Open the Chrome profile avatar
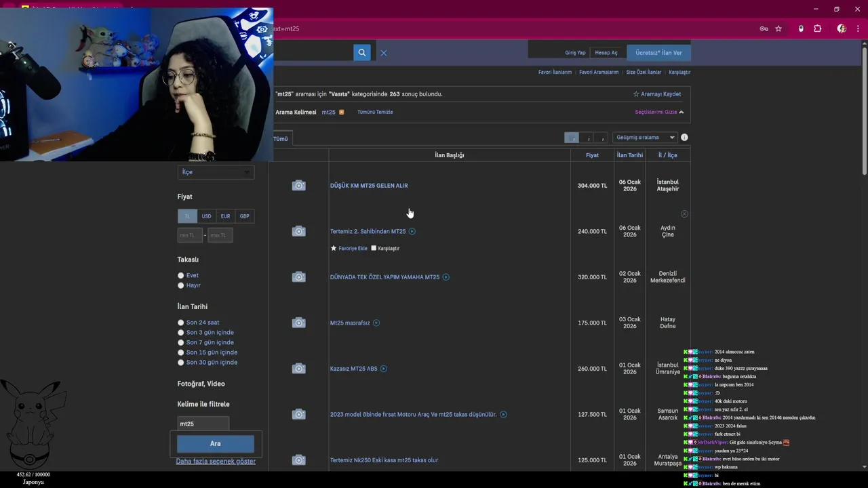The height and width of the screenshot is (488, 868). coord(842,28)
